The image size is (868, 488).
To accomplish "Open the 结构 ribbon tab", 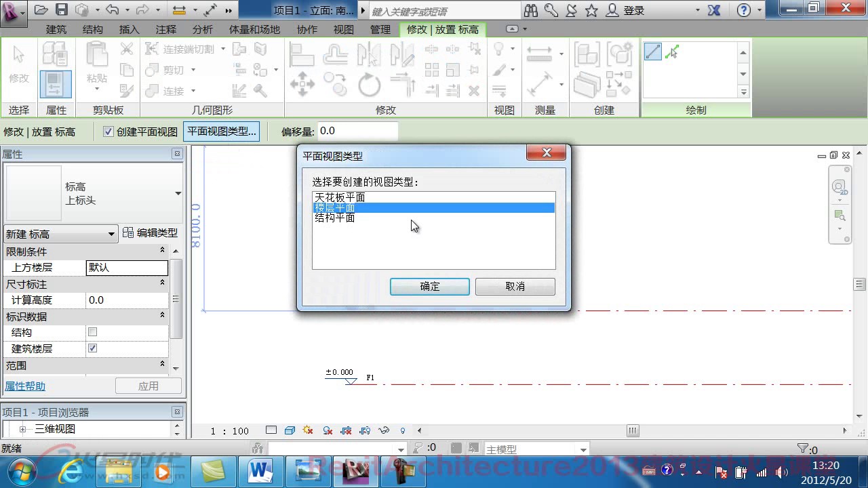I will [x=93, y=30].
